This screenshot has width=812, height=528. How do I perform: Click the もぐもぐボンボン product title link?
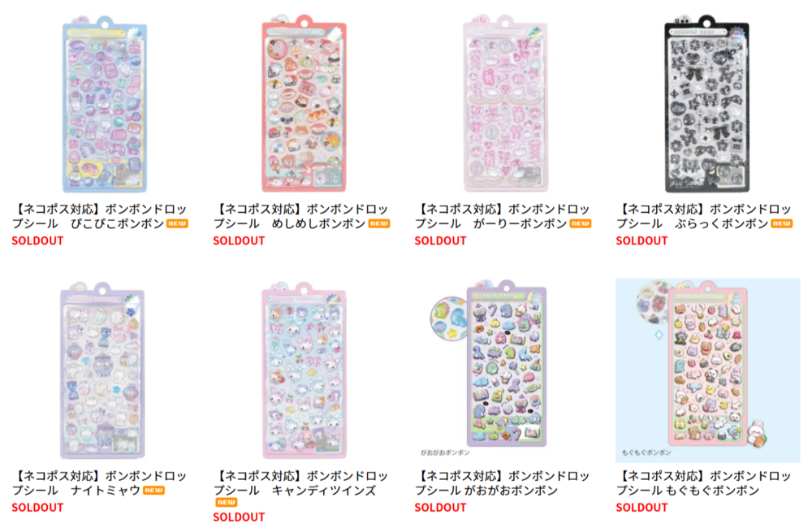tap(704, 483)
